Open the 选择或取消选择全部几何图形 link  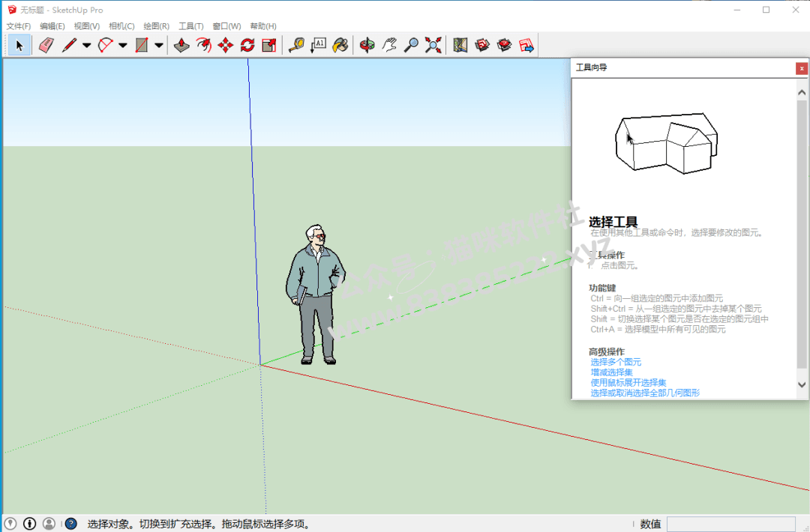[x=645, y=393]
